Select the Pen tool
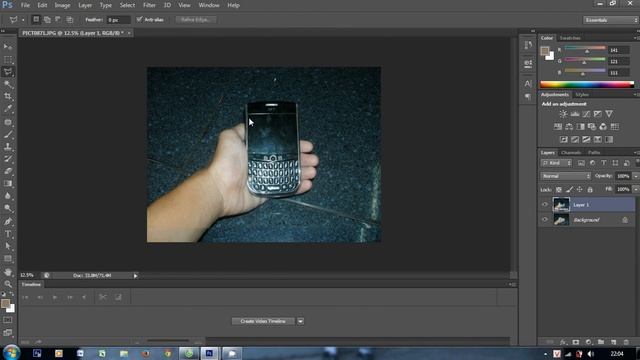This screenshot has width=640, height=360. [x=8, y=221]
